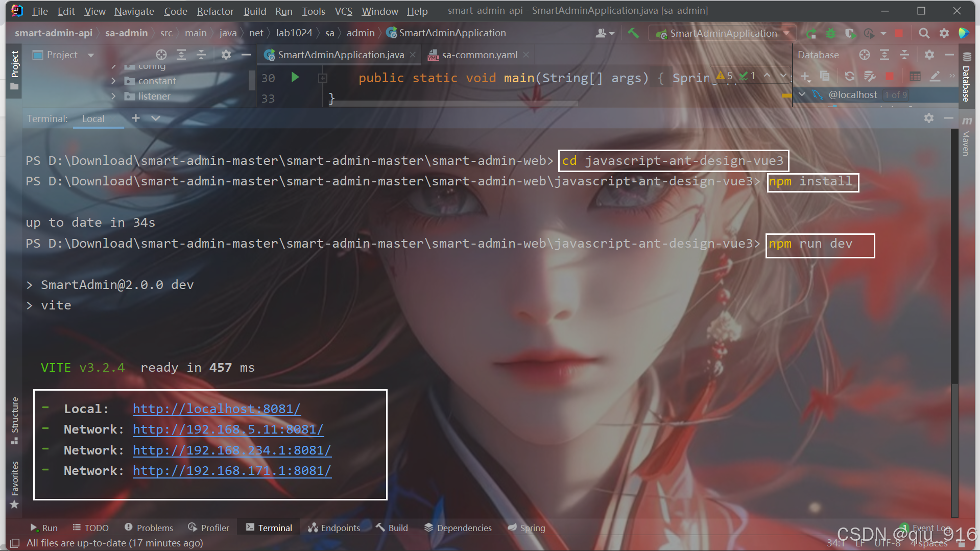Viewport: 980px width, 551px height.
Task: Open the run configurations dropdown for SmartAdminApplication
Action: pyautogui.click(x=786, y=33)
